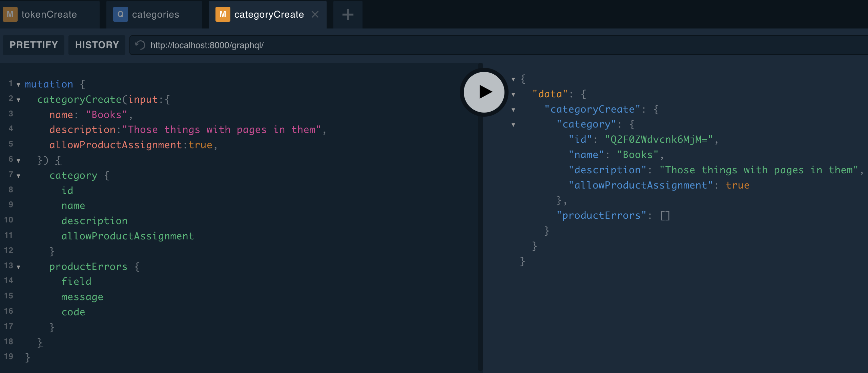Click the M badge on categoryCreate tab

223,14
